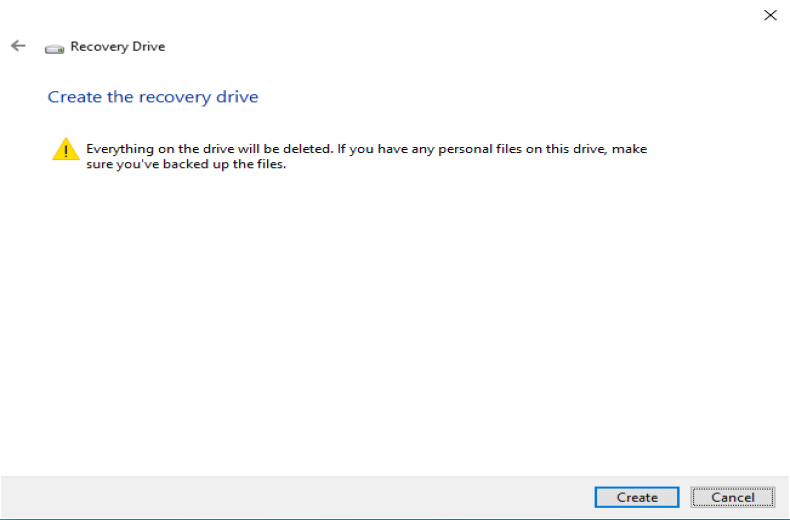
Task: Click the "sure you've backed up" text line
Action: [x=186, y=164]
